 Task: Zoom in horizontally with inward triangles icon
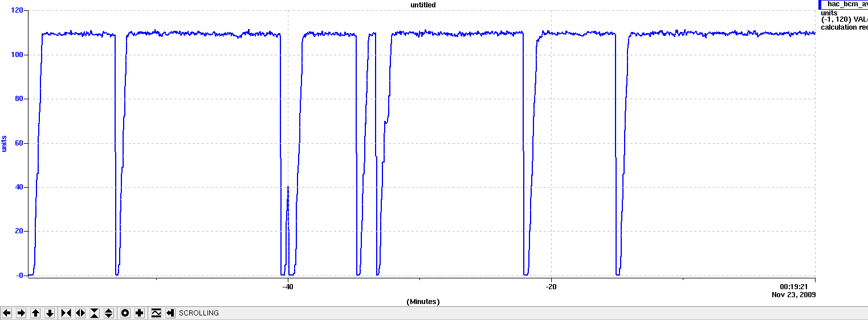pos(66,313)
